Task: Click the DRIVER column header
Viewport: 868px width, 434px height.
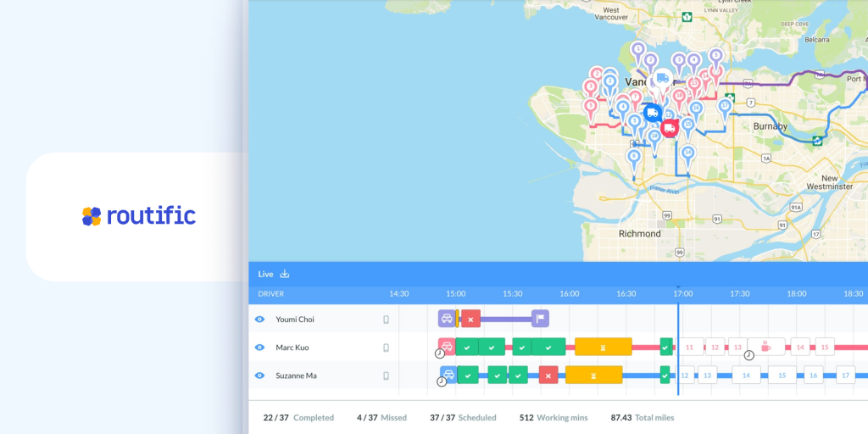Action: tap(271, 294)
